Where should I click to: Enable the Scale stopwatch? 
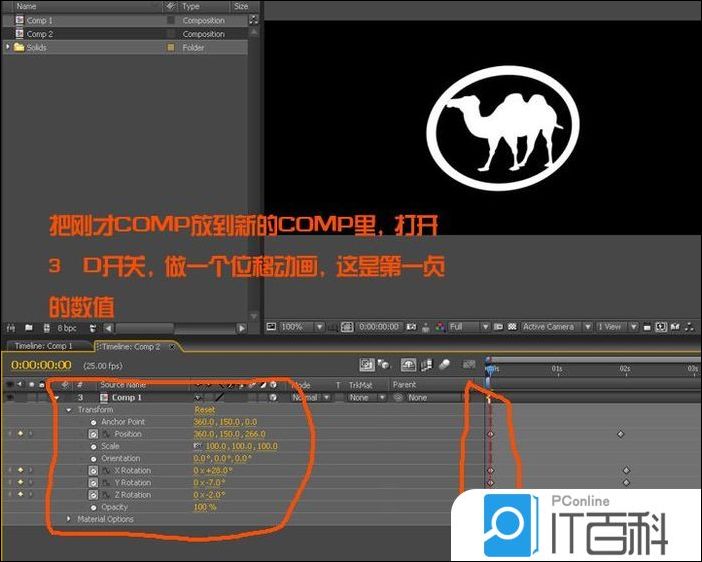(x=93, y=446)
